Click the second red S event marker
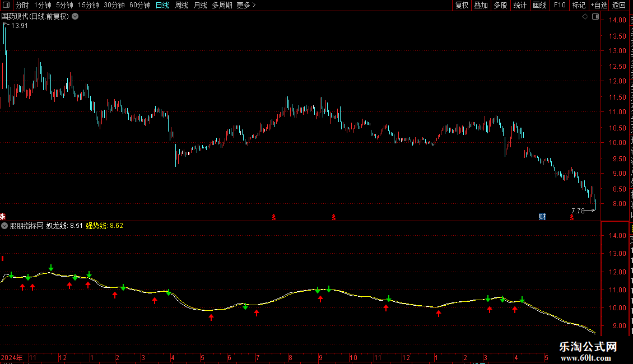633x364 pixels. [333, 217]
